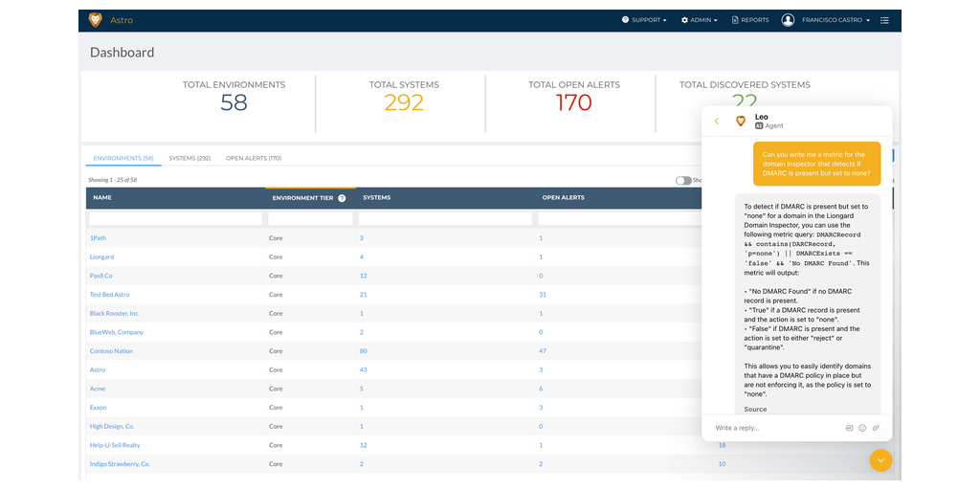Collapse the chat with the orange chevron button
Viewport: 980px width, 490px height.
880,460
